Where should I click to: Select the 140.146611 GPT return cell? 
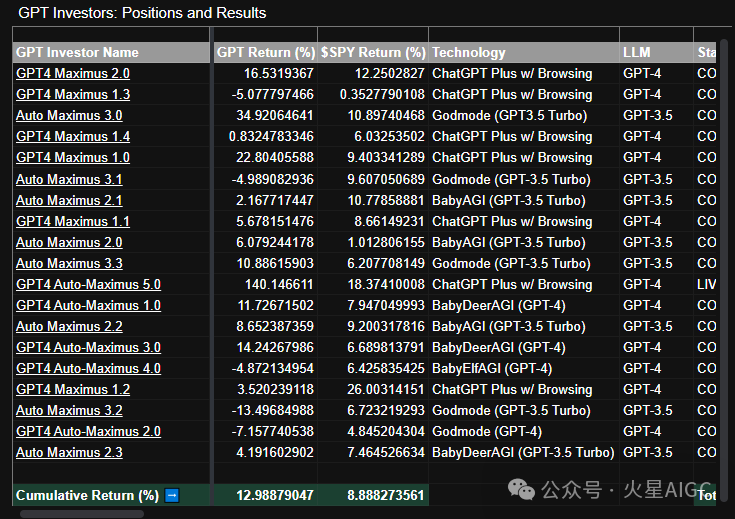click(278, 284)
